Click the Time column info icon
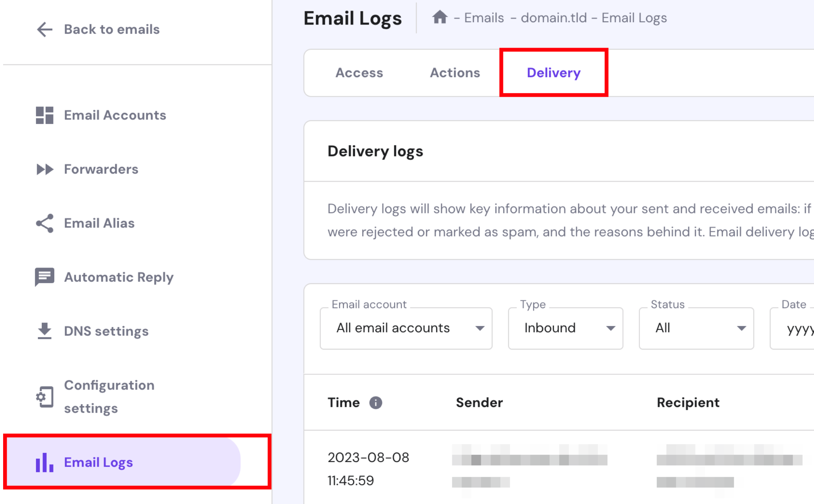814x504 pixels. (376, 403)
